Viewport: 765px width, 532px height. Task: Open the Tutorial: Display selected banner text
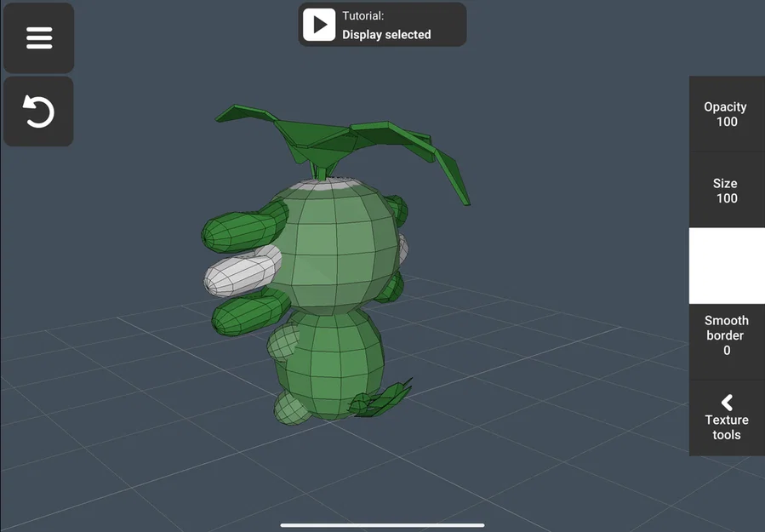click(386, 25)
